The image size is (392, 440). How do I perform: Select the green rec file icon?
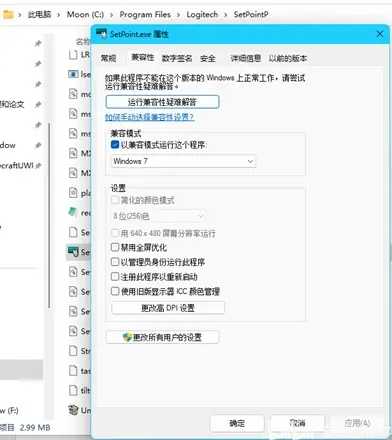coord(73,212)
